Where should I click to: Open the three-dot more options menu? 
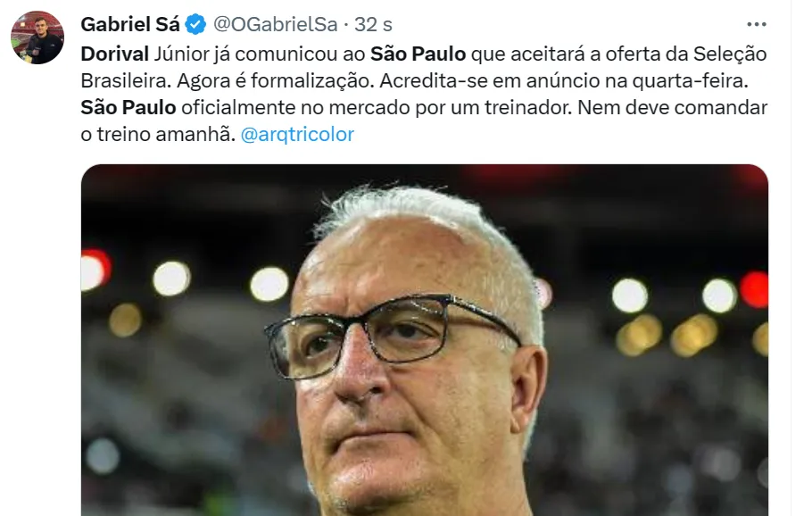(x=756, y=24)
